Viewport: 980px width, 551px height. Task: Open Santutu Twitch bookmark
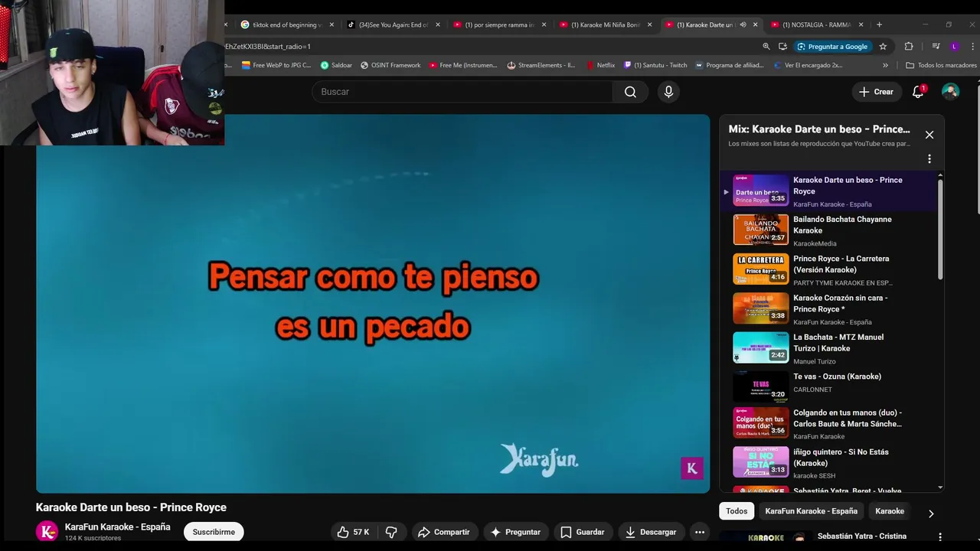pyautogui.click(x=655, y=65)
